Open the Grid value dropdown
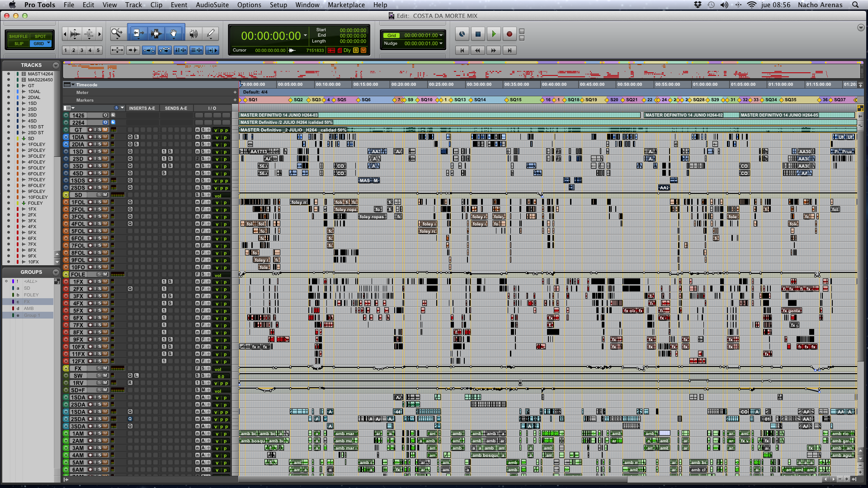868x488 pixels. click(441, 35)
